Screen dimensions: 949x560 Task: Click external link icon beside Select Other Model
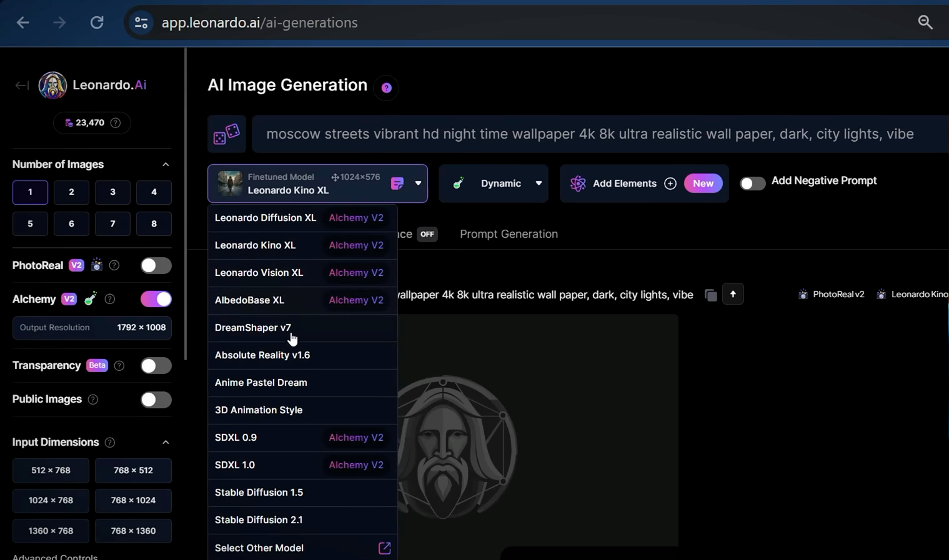pos(385,548)
